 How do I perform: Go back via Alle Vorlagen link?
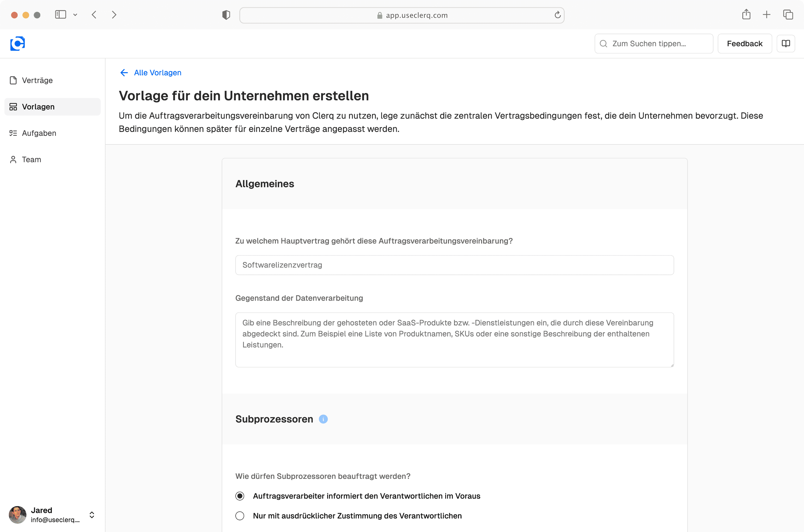click(157, 73)
